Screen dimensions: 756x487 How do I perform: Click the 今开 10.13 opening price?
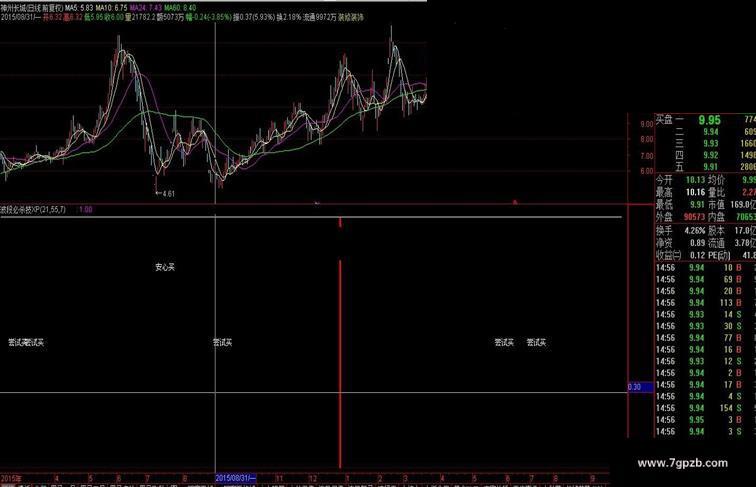680,180
